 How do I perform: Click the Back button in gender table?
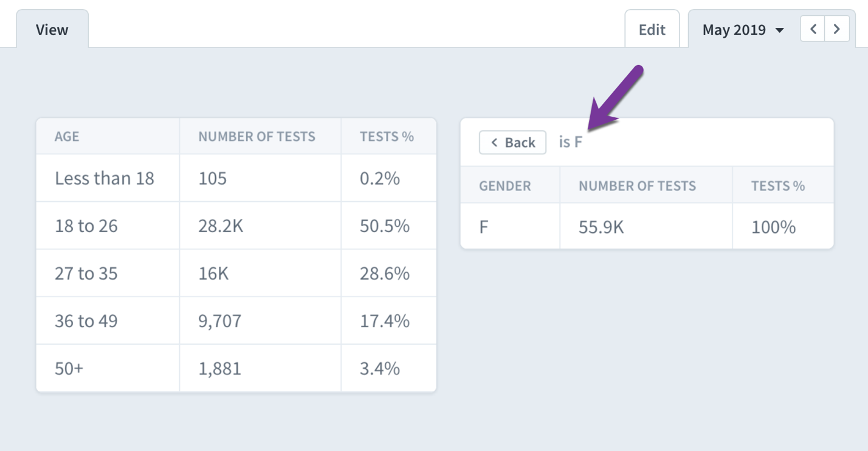(512, 142)
